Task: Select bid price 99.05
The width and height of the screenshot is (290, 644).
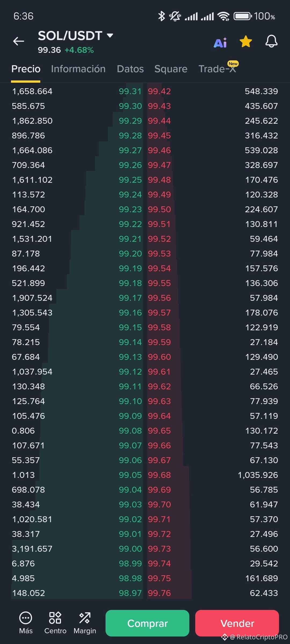Action: coord(130,475)
